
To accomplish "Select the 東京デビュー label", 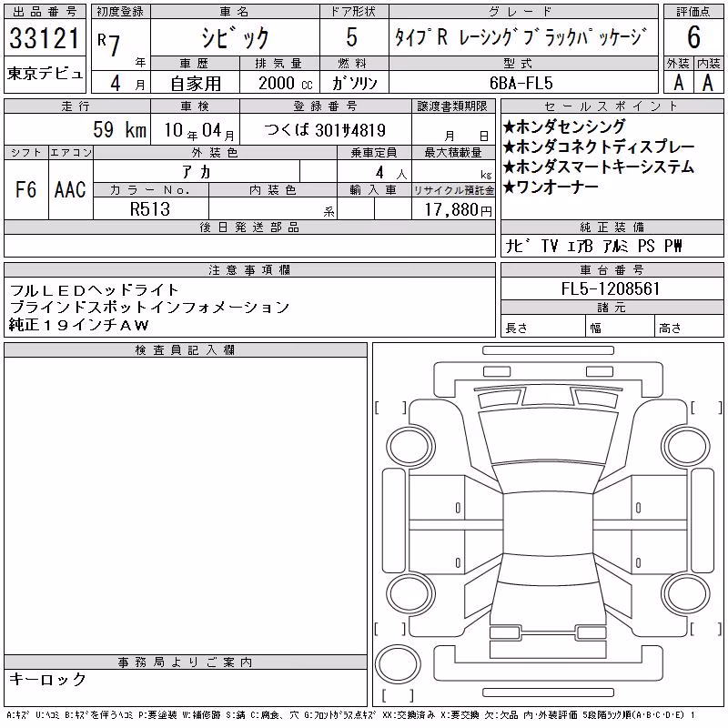I will tap(45, 74).
